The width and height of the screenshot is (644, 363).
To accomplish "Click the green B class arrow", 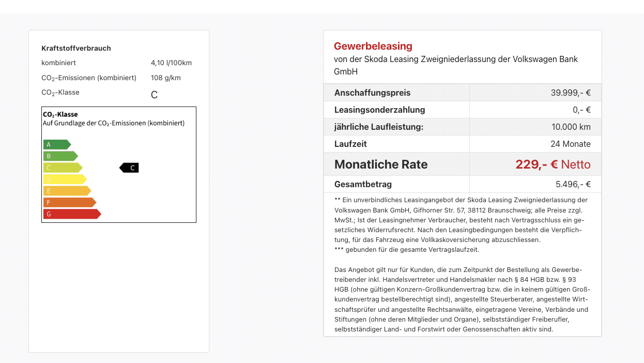I will [60, 156].
